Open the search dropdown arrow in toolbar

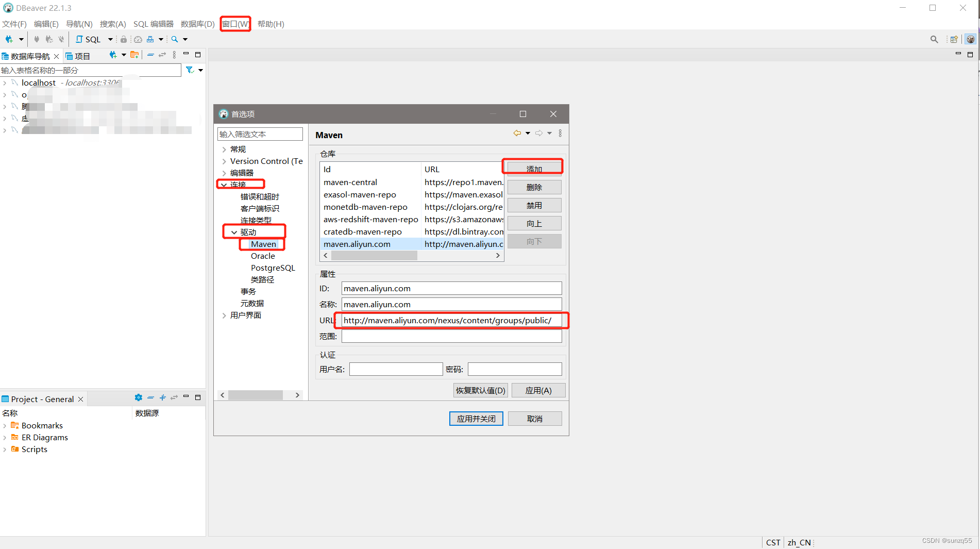[x=185, y=39]
